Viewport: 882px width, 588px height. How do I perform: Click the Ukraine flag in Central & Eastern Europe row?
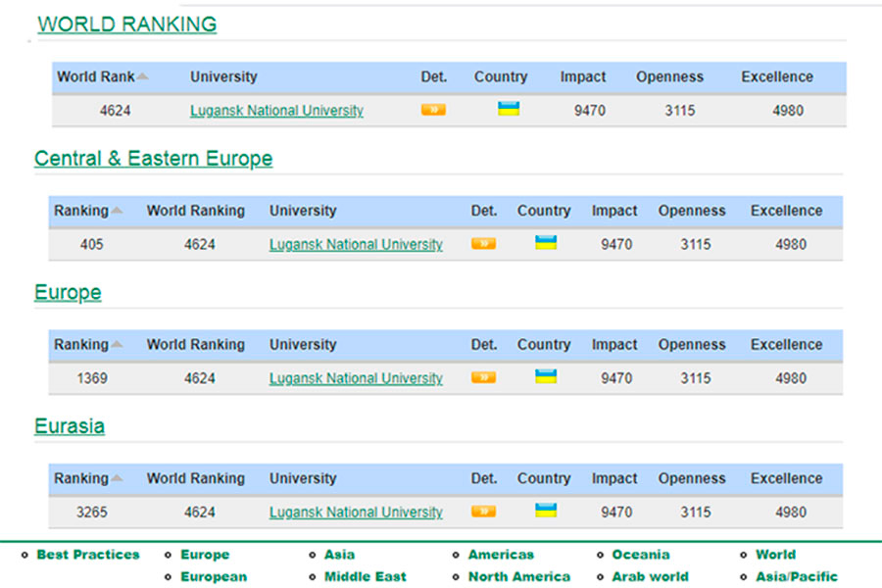pos(546,242)
